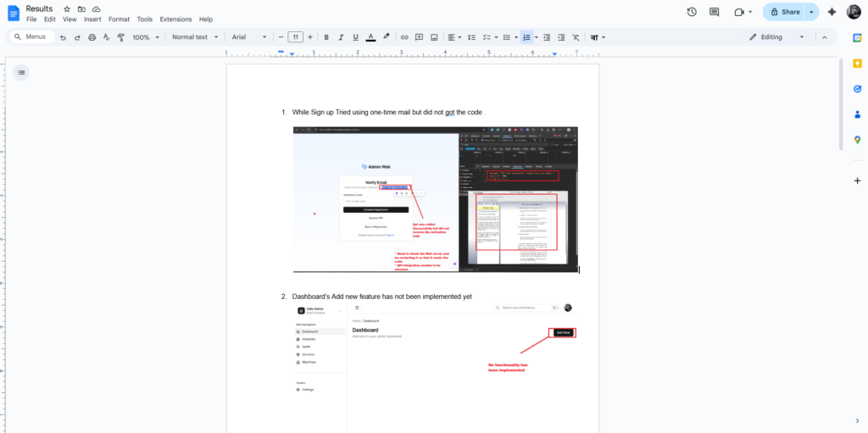
Task: Click the Redo arrow icon
Action: tap(77, 37)
